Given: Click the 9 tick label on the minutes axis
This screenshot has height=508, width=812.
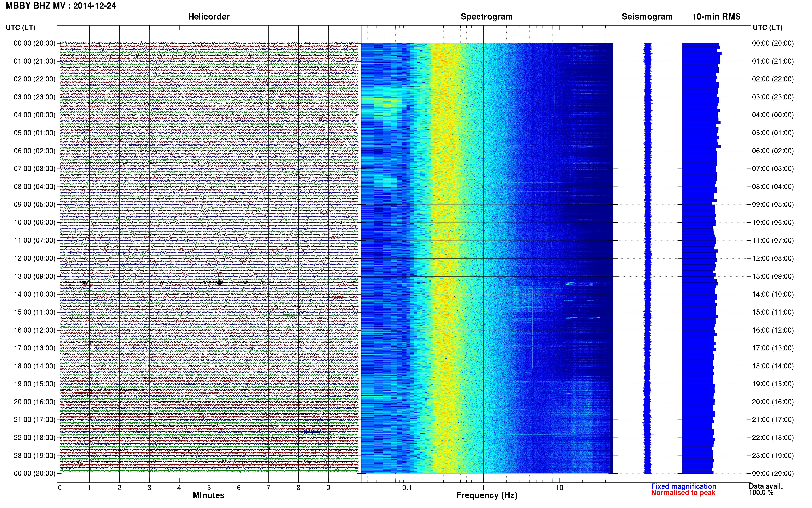Looking at the screenshot, I should [x=328, y=487].
